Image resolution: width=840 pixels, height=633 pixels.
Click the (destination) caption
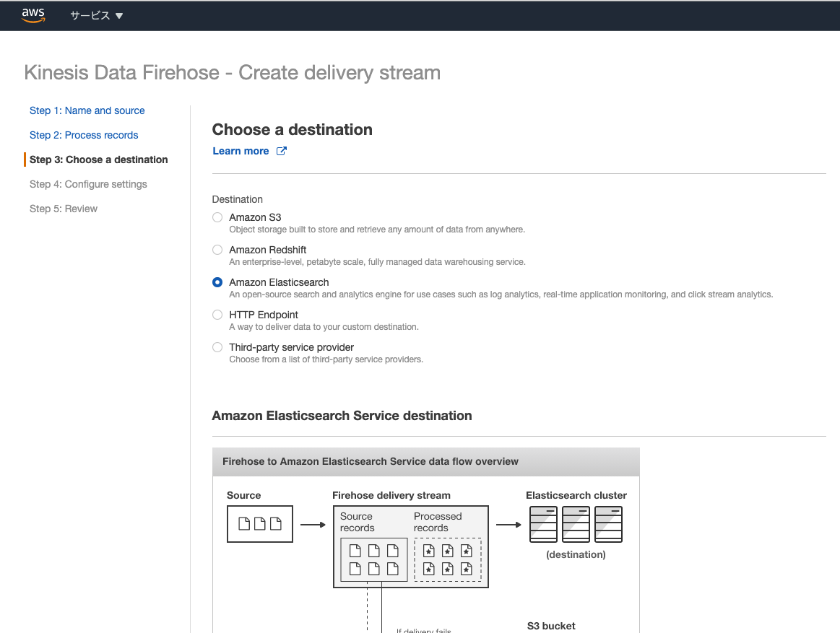tap(576, 555)
